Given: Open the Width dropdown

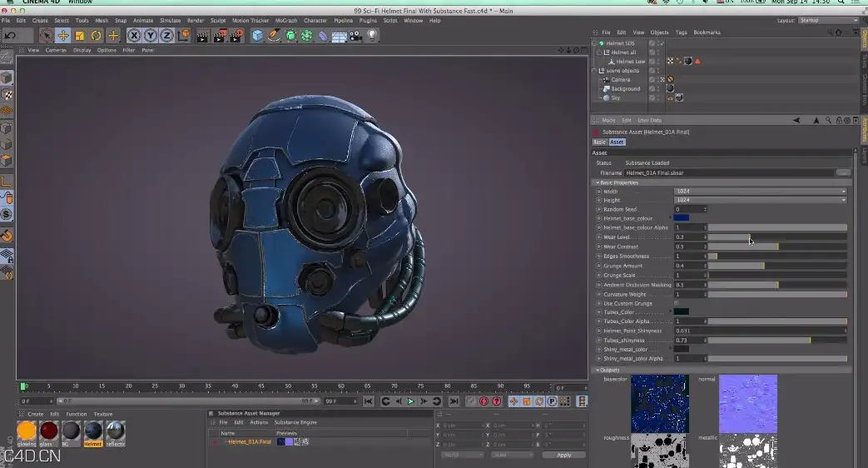Looking at the screenshot, I should pos(761,191).
